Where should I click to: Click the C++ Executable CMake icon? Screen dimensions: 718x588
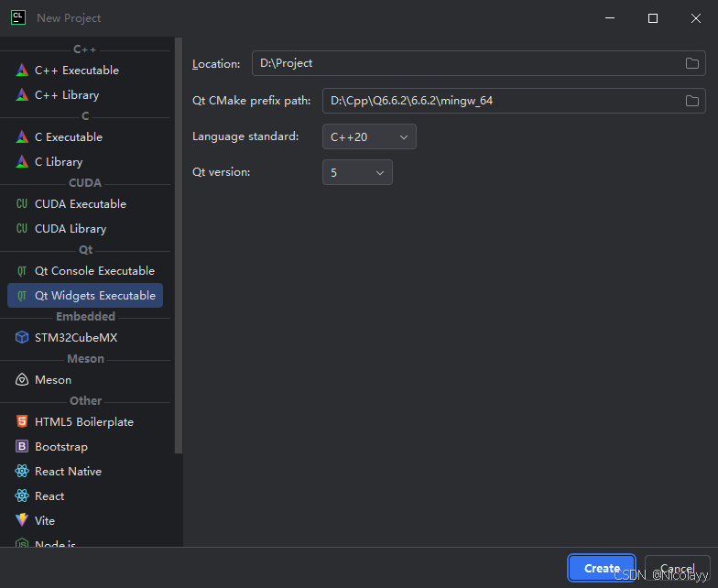click(22, 70)
